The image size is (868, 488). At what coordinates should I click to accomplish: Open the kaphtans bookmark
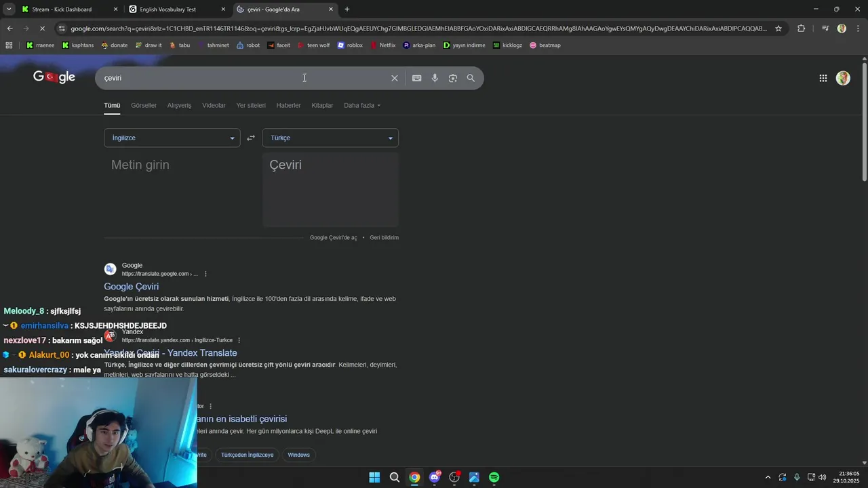coord(77,45)
